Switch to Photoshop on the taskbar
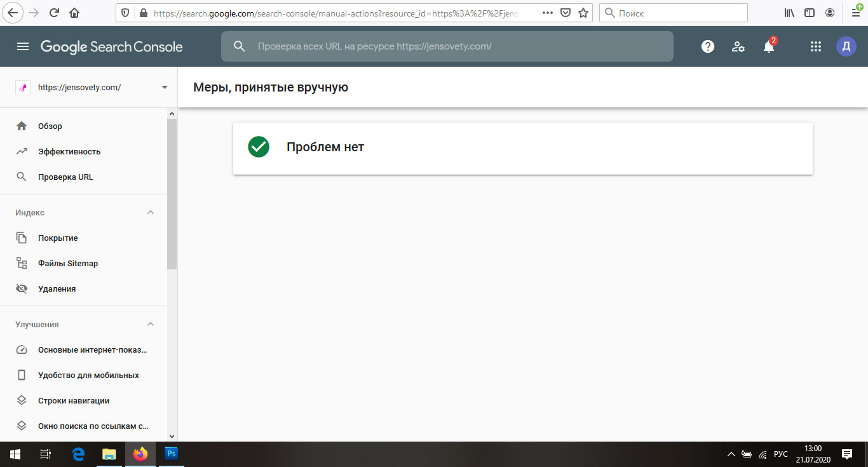The image size is (868, 467). [171, 454]
